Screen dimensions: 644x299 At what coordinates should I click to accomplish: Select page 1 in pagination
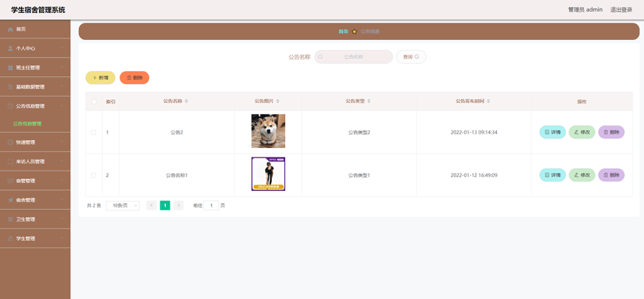point(165,205)
